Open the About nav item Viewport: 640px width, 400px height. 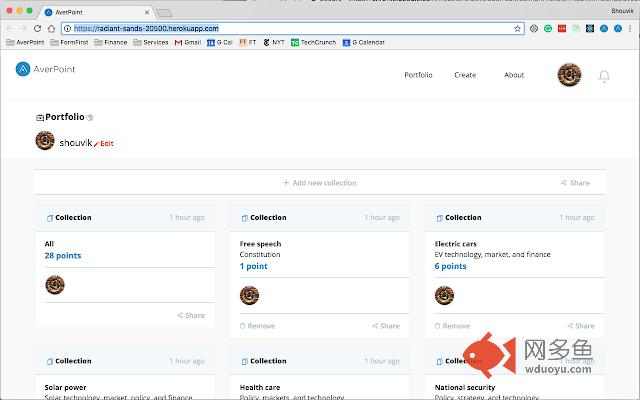tap(514, 75)
